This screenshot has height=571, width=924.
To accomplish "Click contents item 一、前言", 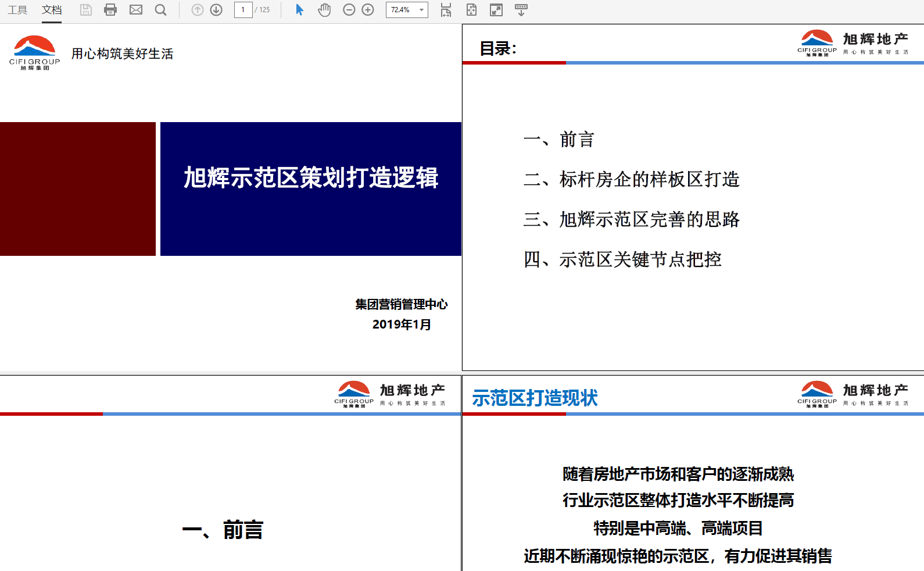I will [x=558, y=140].
